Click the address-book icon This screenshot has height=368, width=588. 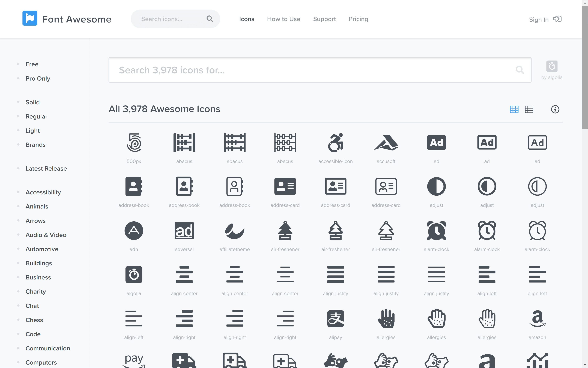point(134,187)
